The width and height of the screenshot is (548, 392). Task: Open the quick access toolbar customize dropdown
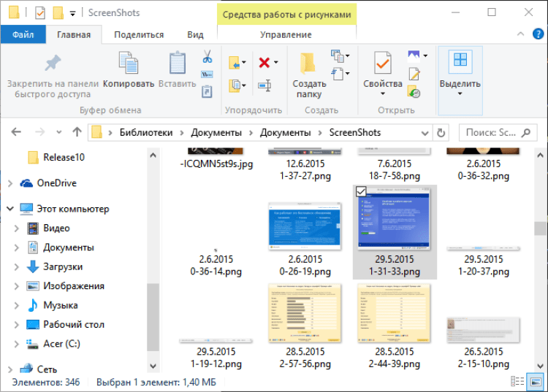72,14
